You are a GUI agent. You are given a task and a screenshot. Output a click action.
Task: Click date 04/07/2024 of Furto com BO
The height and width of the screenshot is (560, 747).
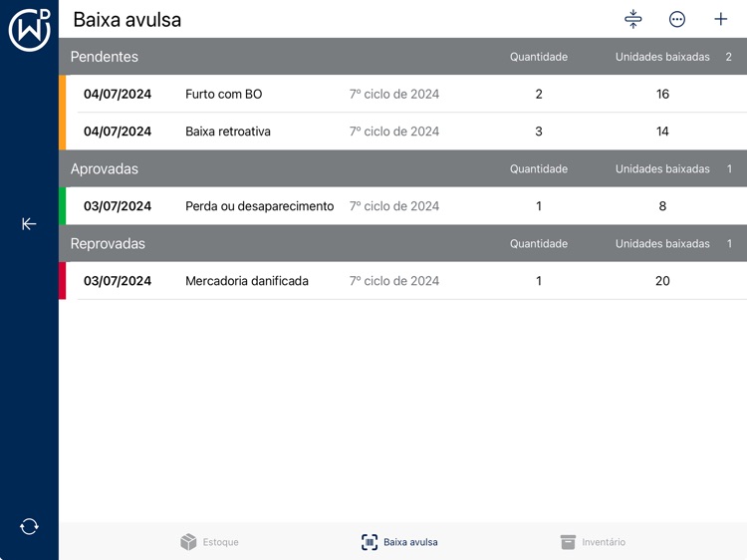point(118,94)
